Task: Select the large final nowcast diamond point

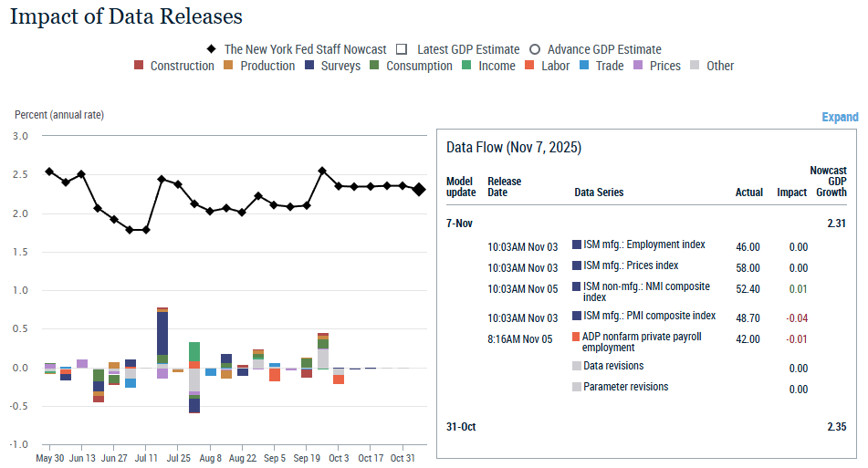Action: click(419, 190)
